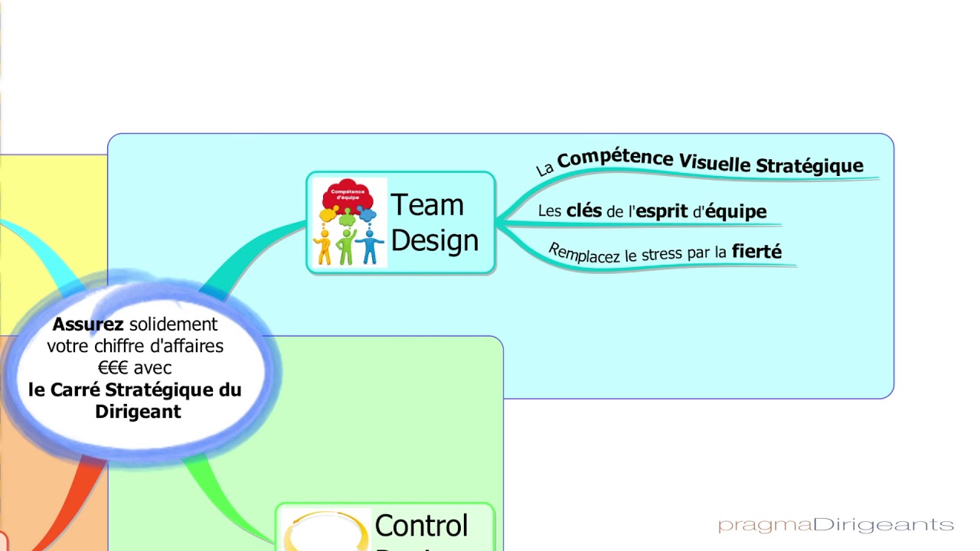
Task: Select the Team Design node
Action: (400, 223)
